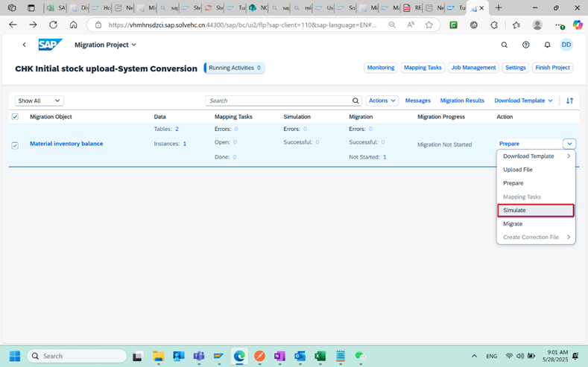Click the Migration Not Started status text
This screenshot has height=367, width=588.
pyautogui.click(x=444, y=144)
